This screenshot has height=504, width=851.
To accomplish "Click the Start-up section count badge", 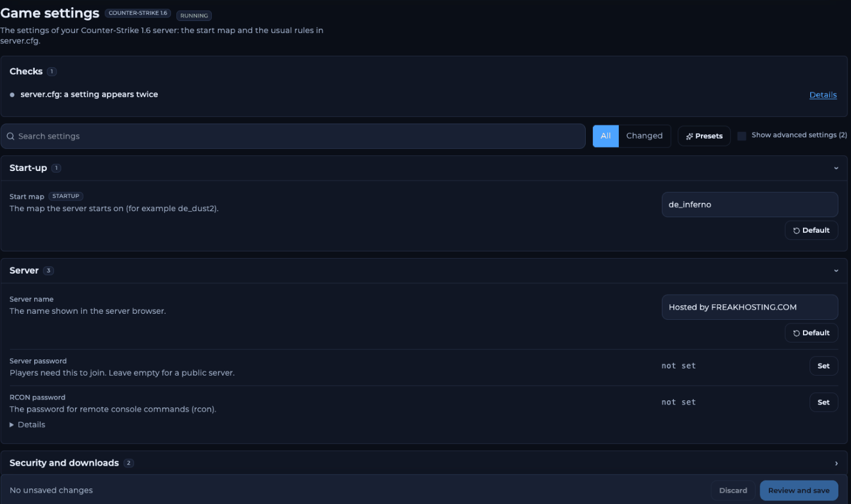I will 56,168.
